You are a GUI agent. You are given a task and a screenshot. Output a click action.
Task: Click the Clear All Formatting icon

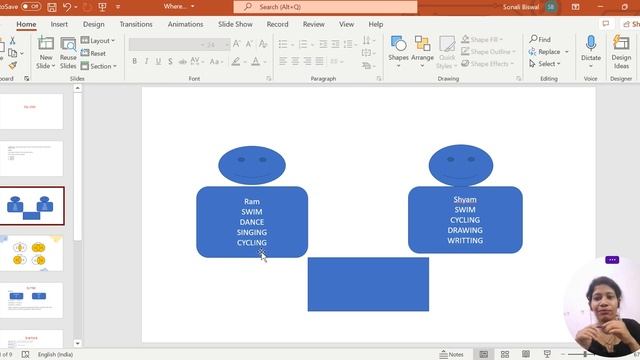(263, 44)
